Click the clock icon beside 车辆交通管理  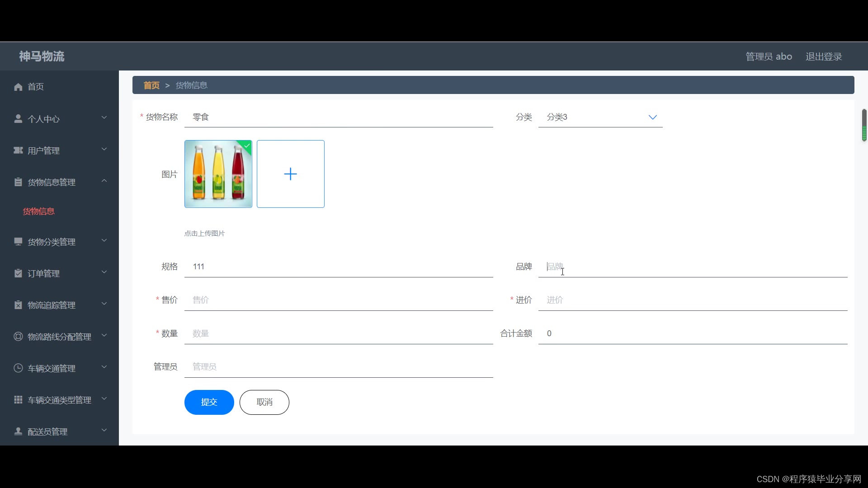[x=18, y=368]
